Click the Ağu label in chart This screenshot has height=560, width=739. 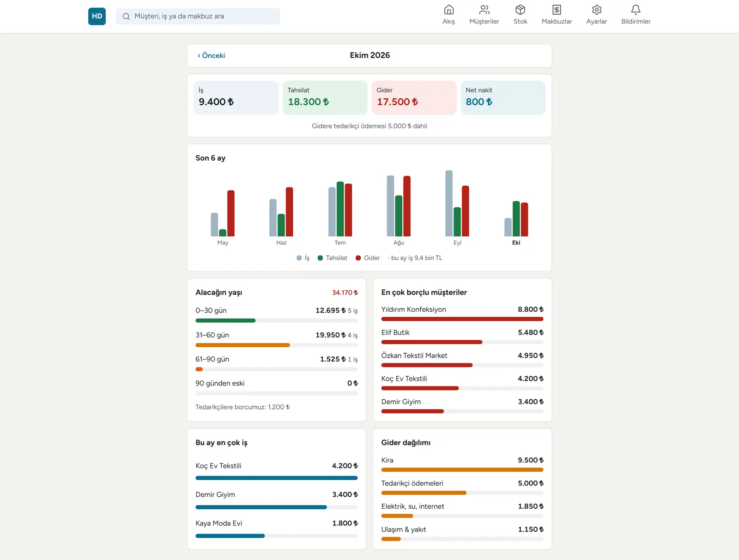[399, 243]
